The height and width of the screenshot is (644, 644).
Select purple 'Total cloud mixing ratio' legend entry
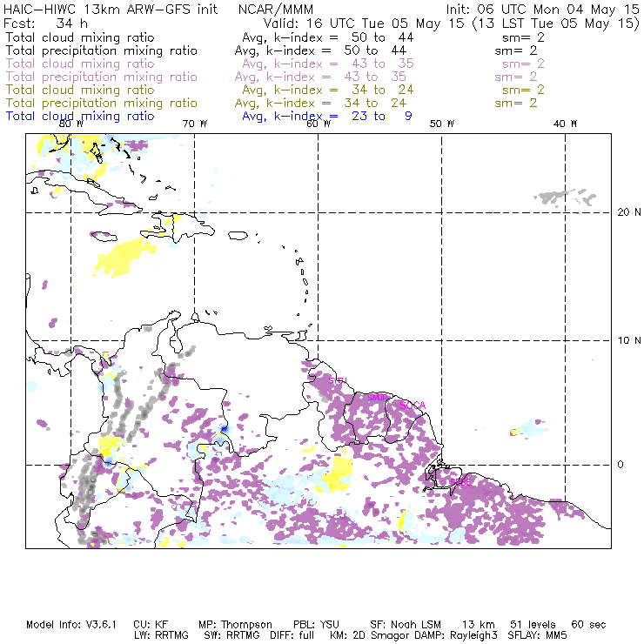pyautogui.click(x=80, y=64)
